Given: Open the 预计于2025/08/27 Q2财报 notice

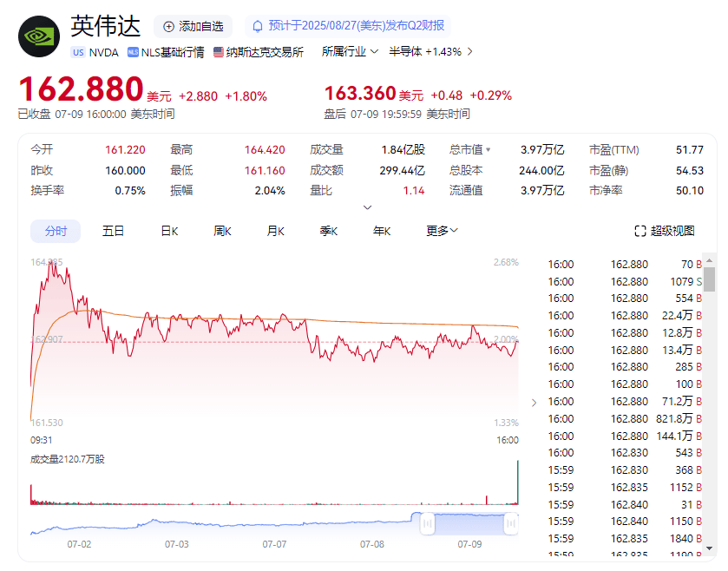Looking at the screenshot, I should (348, 26).
